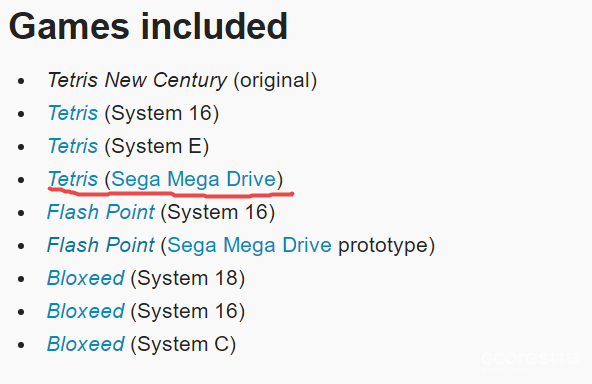Open Flash Point link in prototype row
The image size is (592, 384).
(x=100, y=245)
